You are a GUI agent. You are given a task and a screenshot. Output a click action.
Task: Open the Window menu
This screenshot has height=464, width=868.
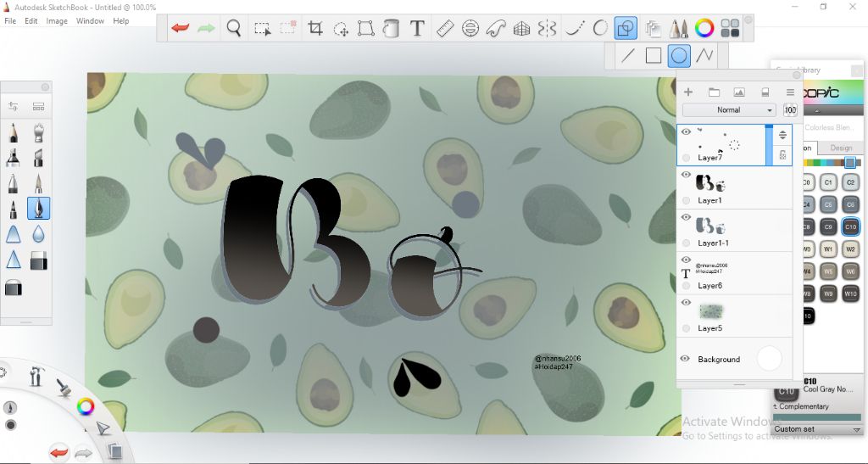click(x=90, y=21)
